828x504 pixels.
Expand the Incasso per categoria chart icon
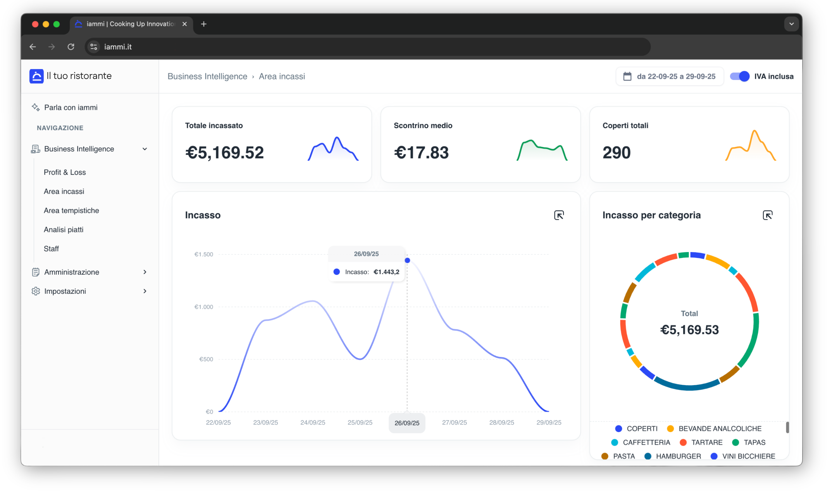(x=768, y=215)
